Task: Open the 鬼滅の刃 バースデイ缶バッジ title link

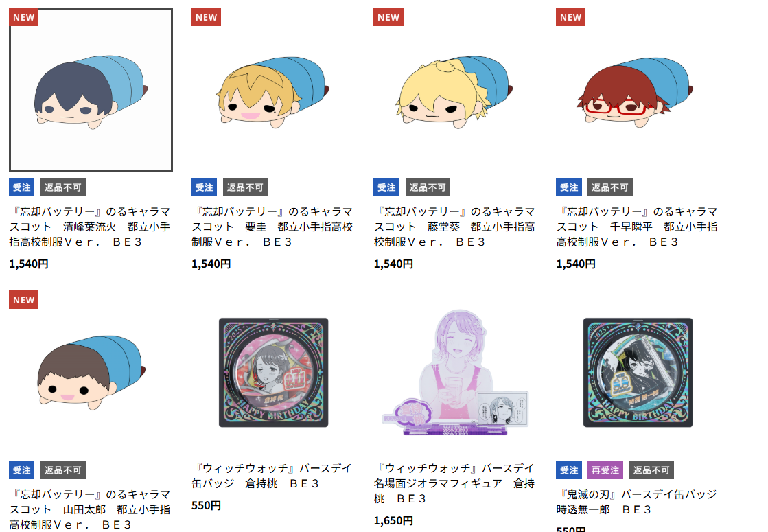Action: click(637, 502)
